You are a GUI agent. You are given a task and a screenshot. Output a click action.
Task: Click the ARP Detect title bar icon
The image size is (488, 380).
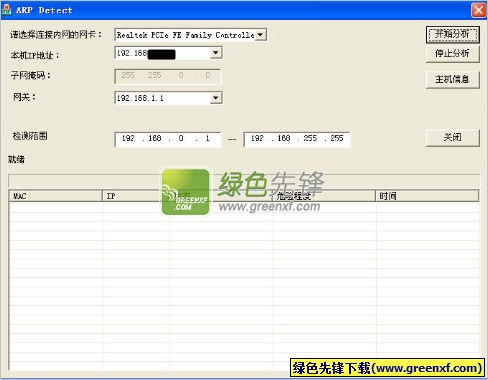click(x=6, y=10)
